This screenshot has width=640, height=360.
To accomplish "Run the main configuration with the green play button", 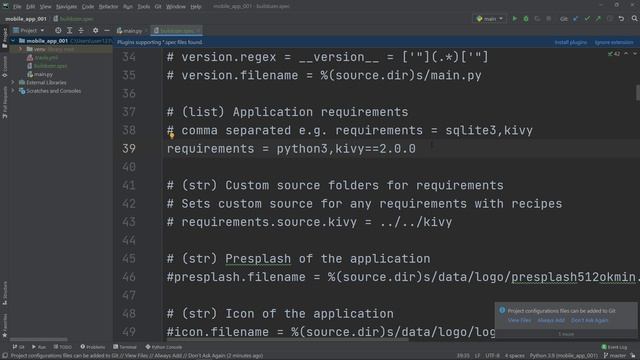I will point(515,19).
